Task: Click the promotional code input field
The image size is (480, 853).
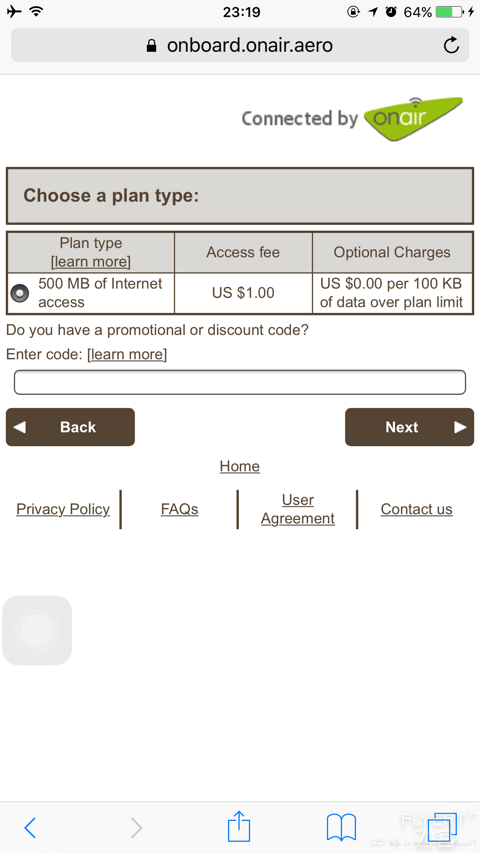Action: (240, 382)
